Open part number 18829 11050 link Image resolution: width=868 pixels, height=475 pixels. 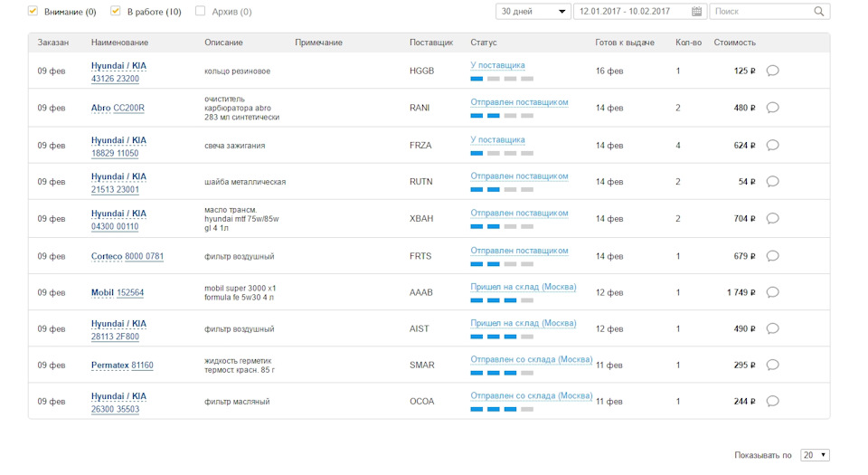115,153
